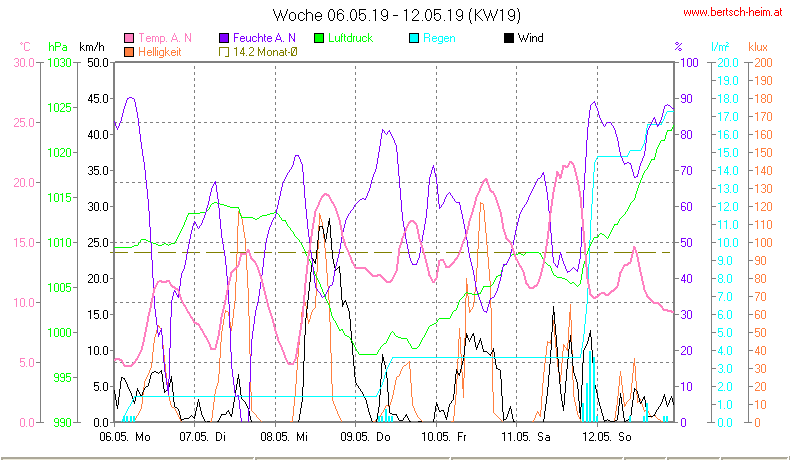Viewport: 790px width, 460px height.
Task: Click the '25.0' wind speed axis value
Action: (98, 242)
